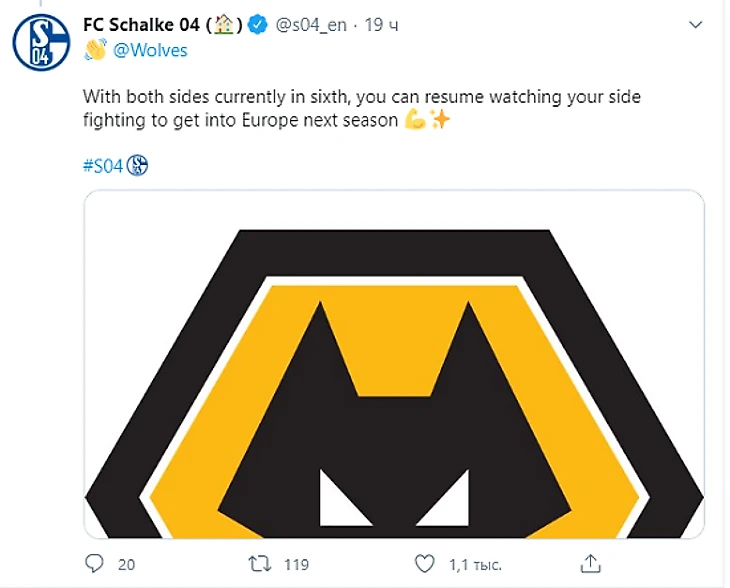Click the share tweet icon
This screenshot has height=588, width=730.
point(590,564)
